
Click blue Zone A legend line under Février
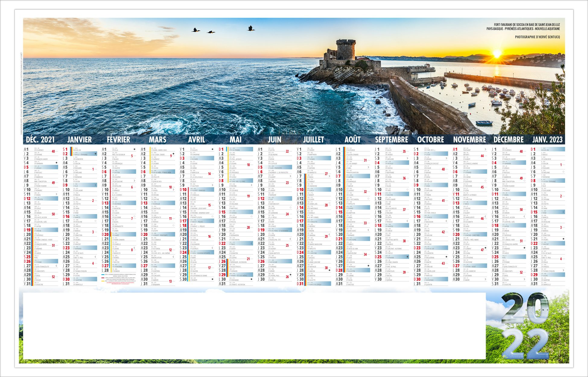(103, 275)
